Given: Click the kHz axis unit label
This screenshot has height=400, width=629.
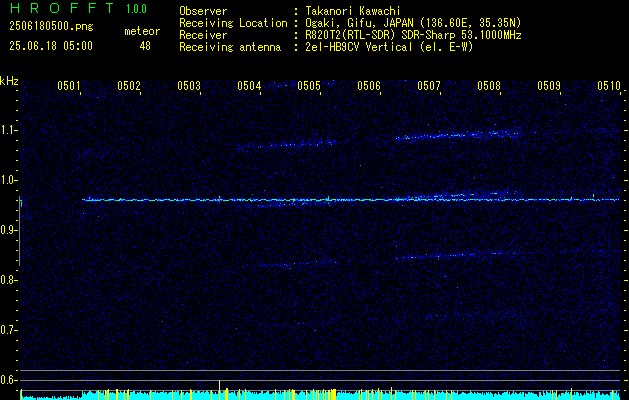Looking at the screenshot, I should pos(9,81).
